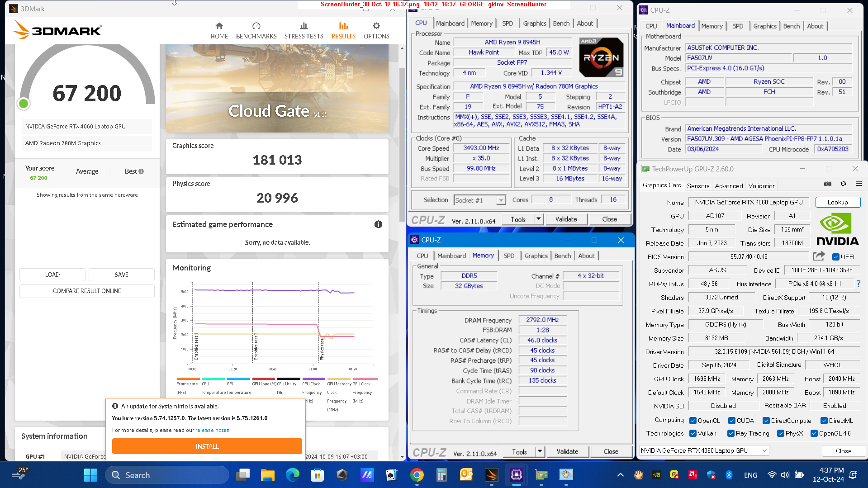Click the taskbar clock showing 4:37 PM
Screen dimensions: 868x488
(x=828, y=475)
